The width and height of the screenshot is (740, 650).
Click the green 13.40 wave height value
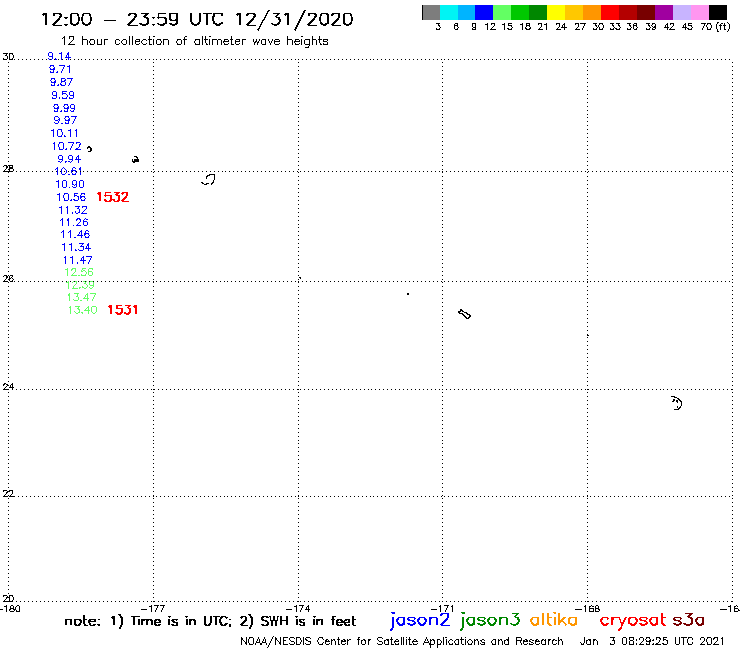tap(82, 310)
